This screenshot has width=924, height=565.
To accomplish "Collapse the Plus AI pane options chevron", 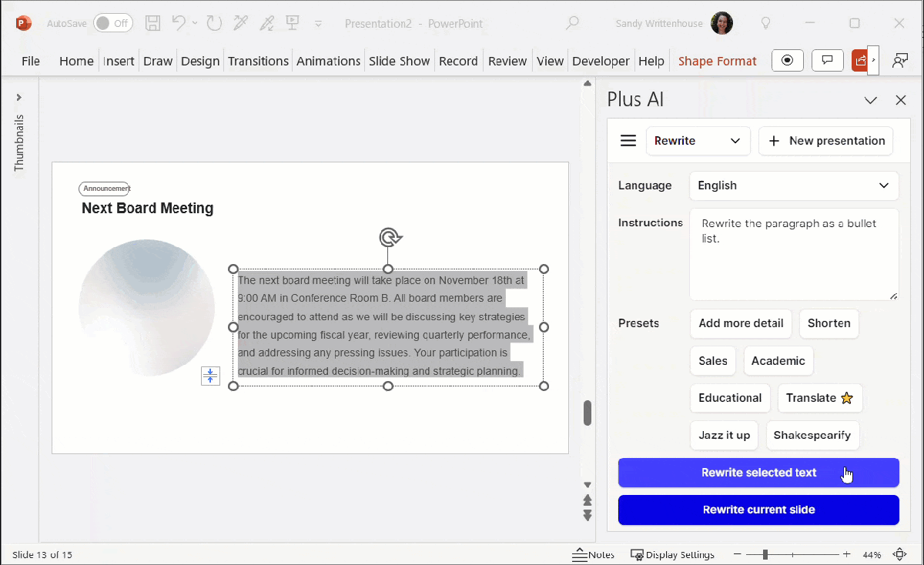I will coord(871,100).
